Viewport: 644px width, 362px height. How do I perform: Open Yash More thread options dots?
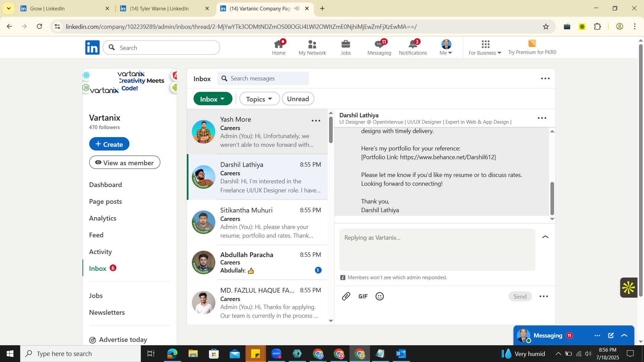[x=316, y=121]
